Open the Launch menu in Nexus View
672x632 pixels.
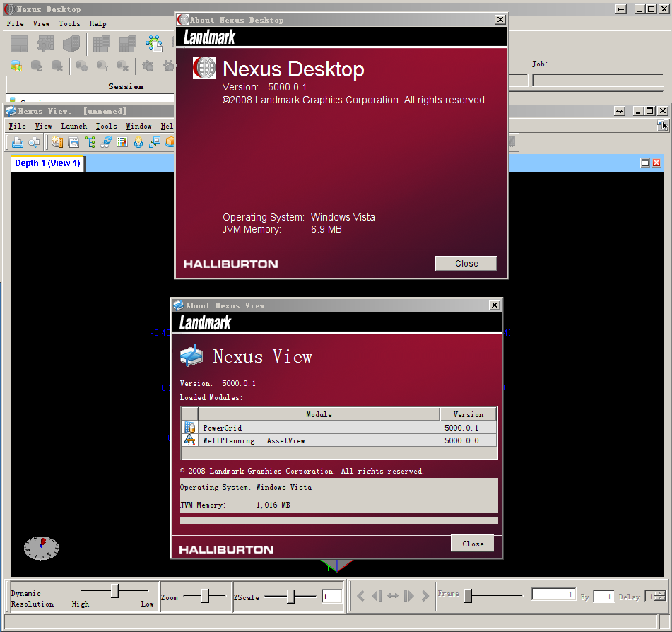pos(73,126)
